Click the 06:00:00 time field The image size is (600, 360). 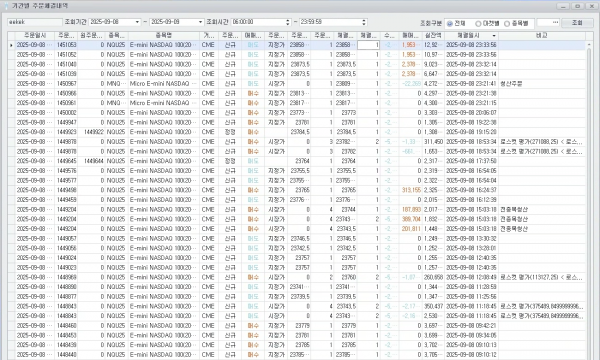(258, 22)
